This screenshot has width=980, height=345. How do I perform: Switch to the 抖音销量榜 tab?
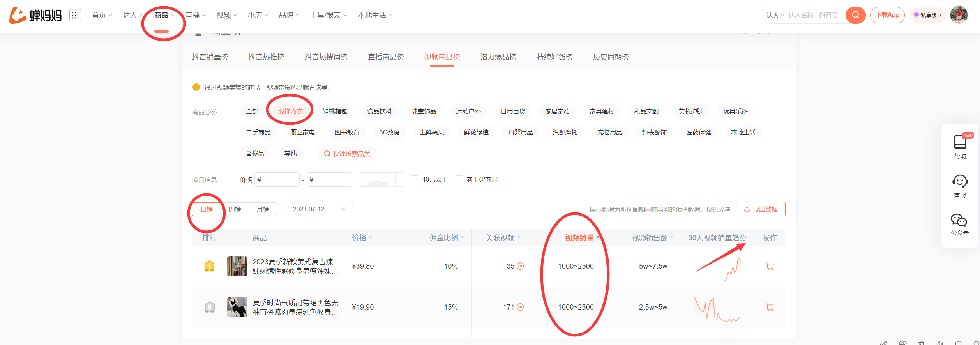click(210, 57)
